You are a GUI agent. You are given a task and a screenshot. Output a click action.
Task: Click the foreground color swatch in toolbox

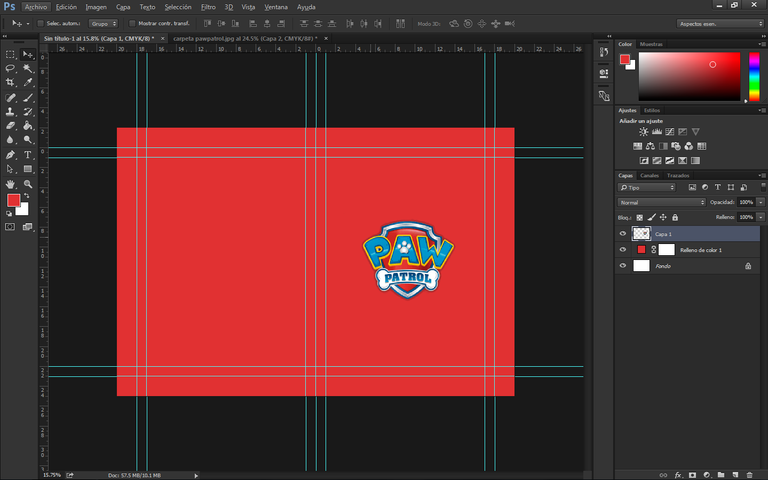click(13, 200)
